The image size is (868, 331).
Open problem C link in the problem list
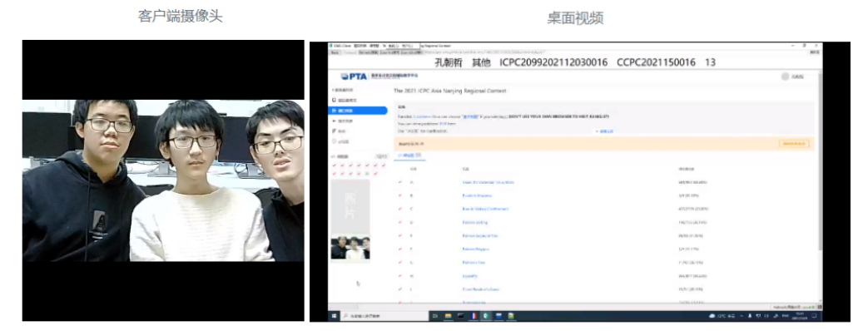(485, 209)
